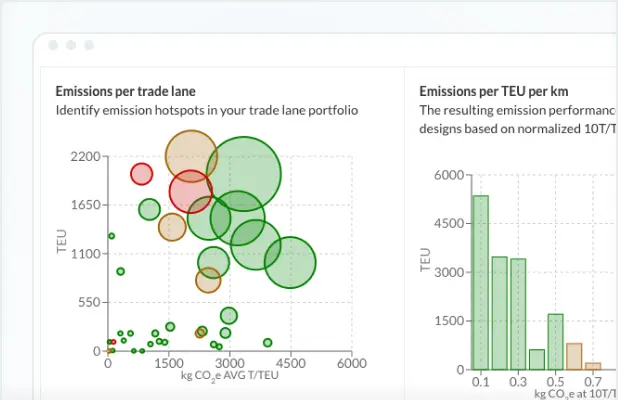Select the tiny green dot near 1300 TEU
Screen dimensions: 618x400
click(x=111, y=236)
